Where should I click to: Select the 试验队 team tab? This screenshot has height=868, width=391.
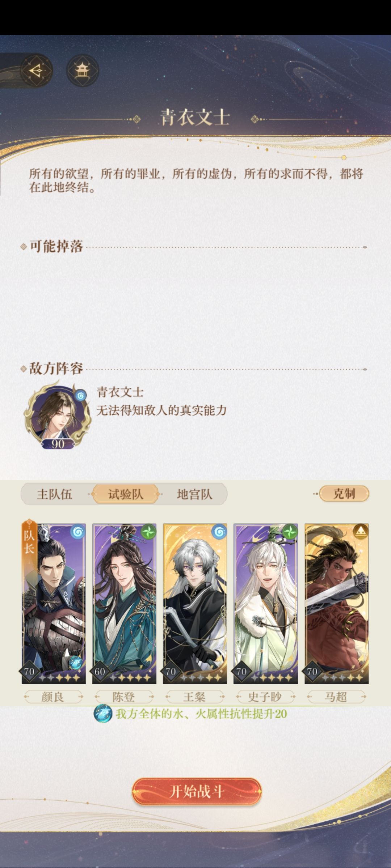click(125, 494)
